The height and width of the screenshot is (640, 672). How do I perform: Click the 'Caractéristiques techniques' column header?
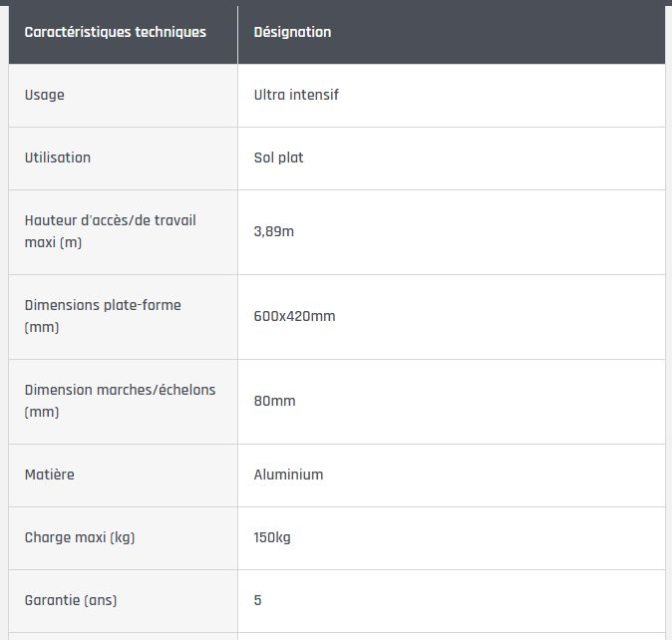[115, 32]
